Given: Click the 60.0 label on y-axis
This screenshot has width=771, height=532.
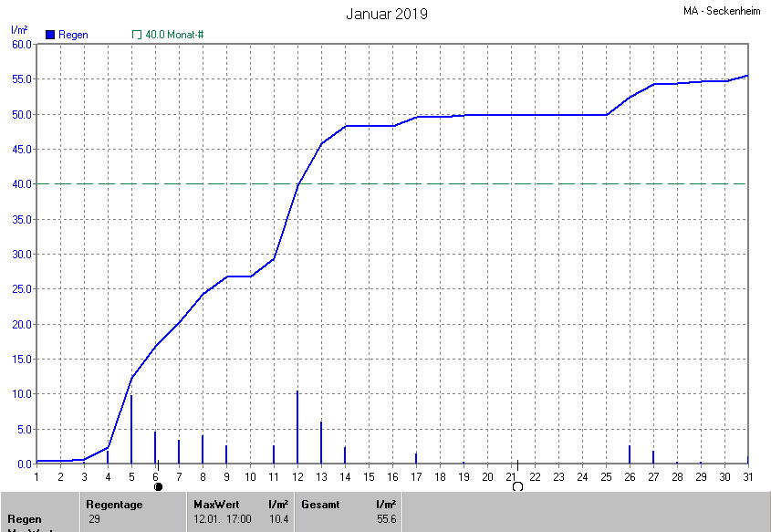Looking at the screenshot, I should pos(21,44).
